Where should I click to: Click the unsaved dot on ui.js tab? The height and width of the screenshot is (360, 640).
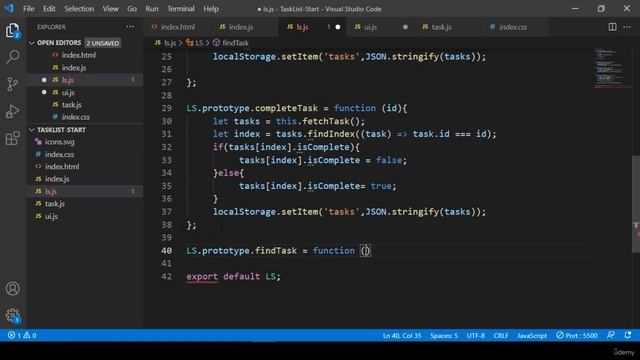click(405, 27)
